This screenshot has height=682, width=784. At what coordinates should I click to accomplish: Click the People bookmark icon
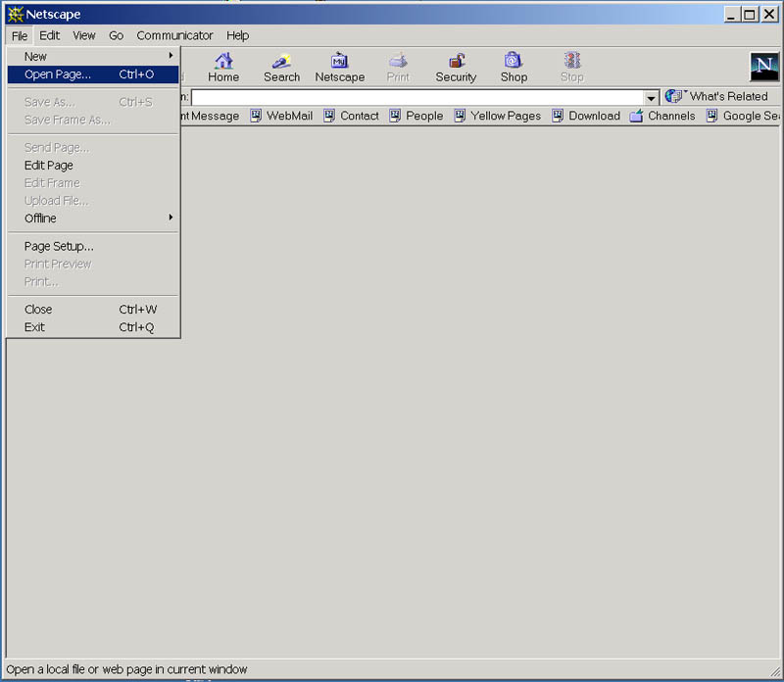tap(395, 116)
